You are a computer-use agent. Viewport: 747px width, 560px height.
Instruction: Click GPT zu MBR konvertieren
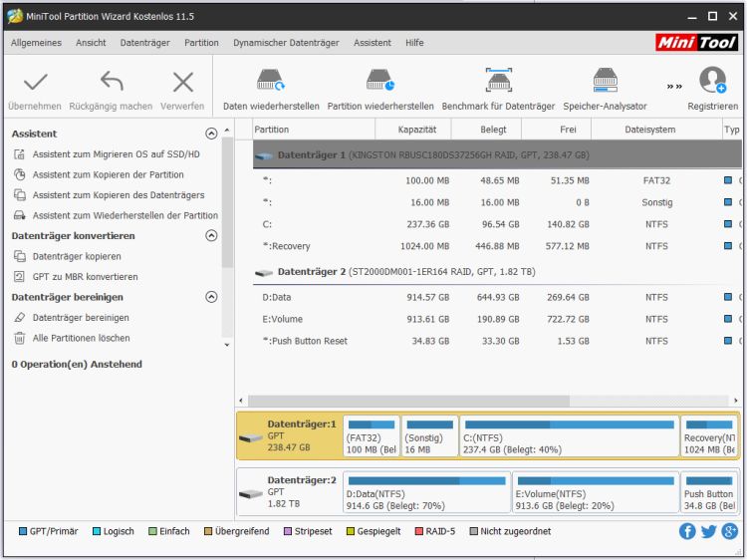point(85,276)
